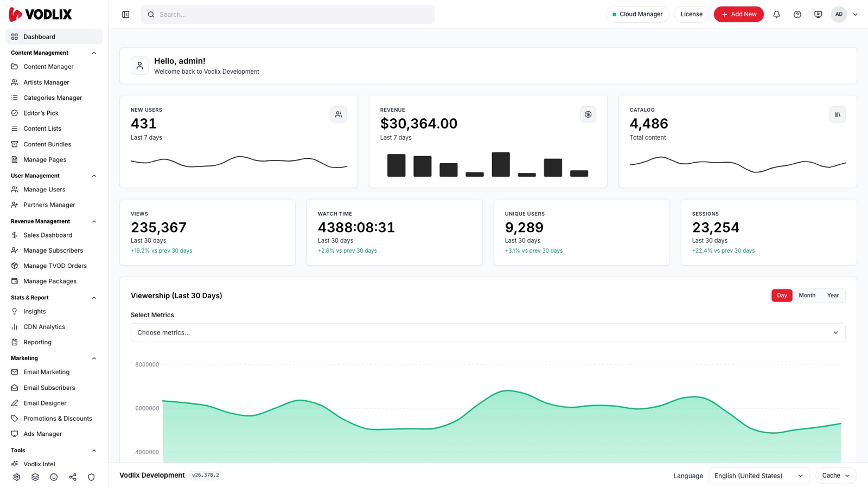
Task: Click the v26.378.2 version badge
Action: pyautogui.click(x=205, y=476)
